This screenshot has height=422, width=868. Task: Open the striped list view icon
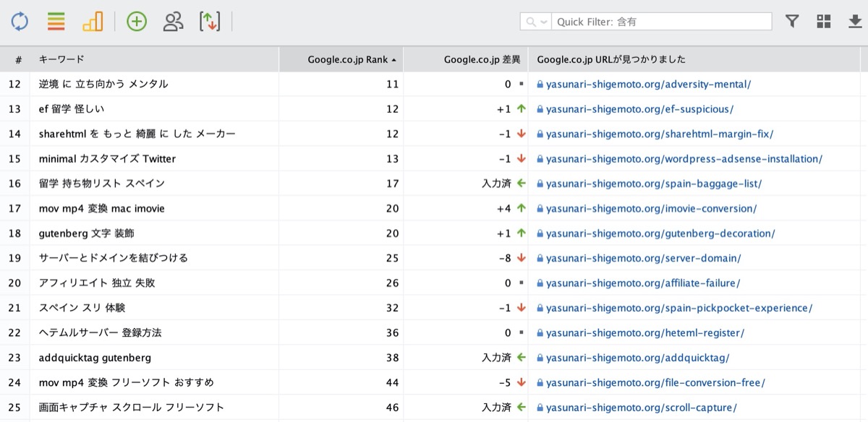tap(56, 22)
